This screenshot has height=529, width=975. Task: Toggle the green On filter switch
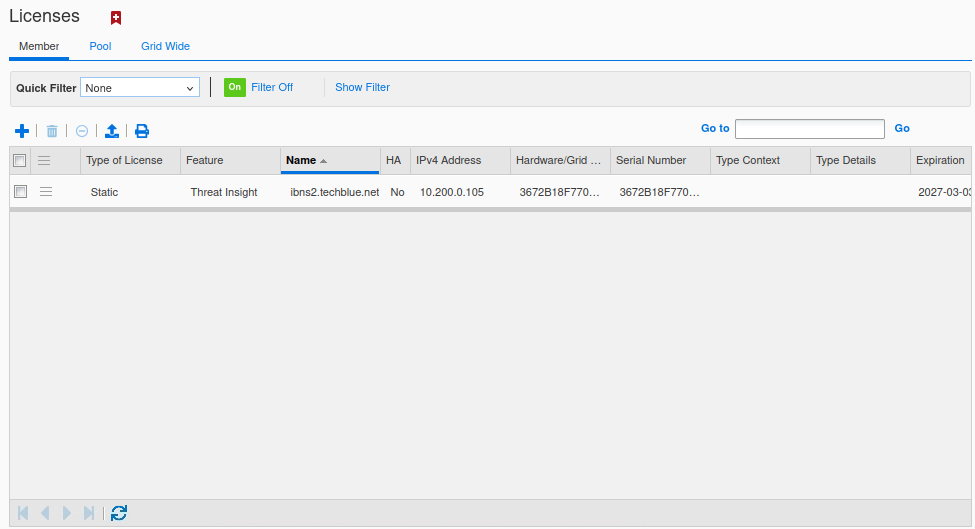[234, 87]
